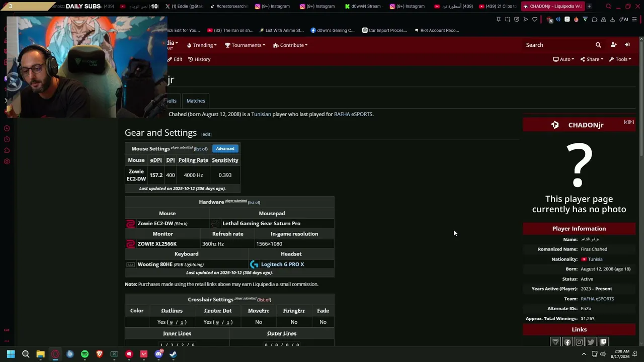Click the browser snapshot tool icon
Screen dimensions: 644x362
[x=508, y=20]
